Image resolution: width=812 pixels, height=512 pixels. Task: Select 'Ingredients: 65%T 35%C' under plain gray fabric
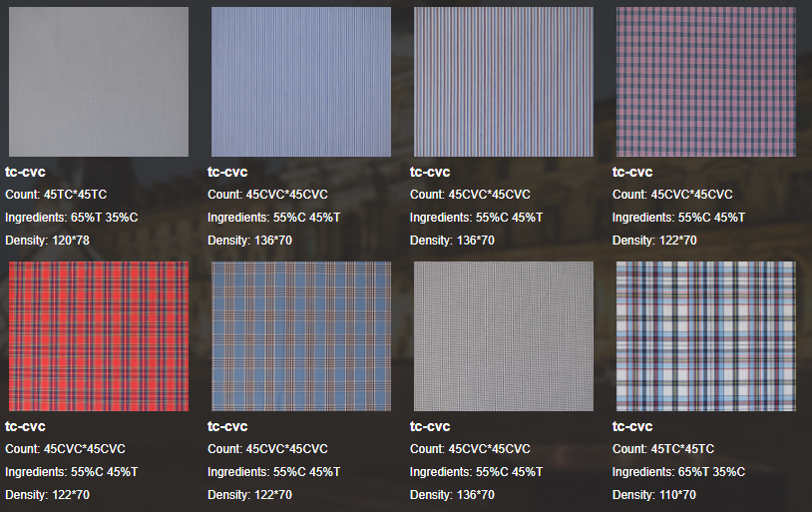[x=72, y=218]
